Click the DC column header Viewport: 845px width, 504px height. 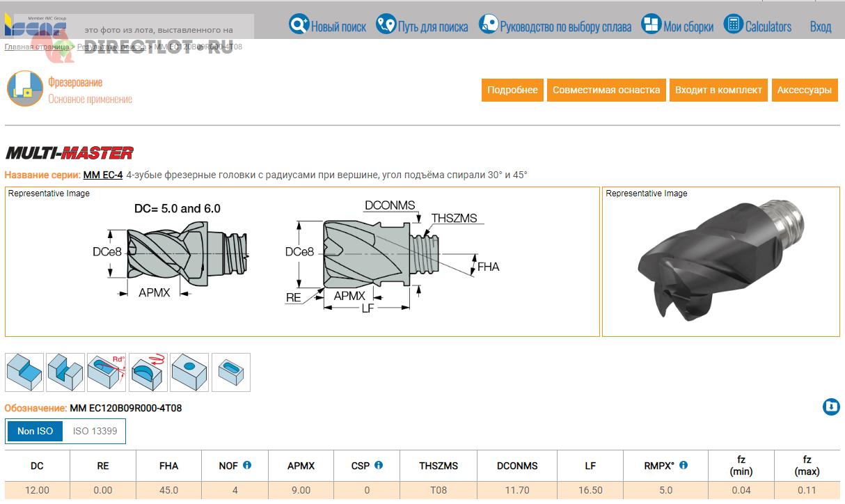(x=37, y=466)
